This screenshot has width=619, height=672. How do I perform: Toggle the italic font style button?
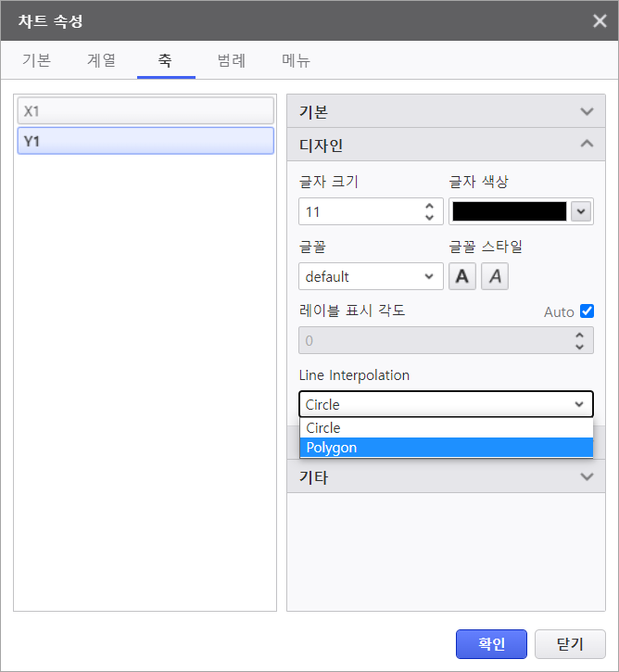pyautogui.click(x=495, y=276)
